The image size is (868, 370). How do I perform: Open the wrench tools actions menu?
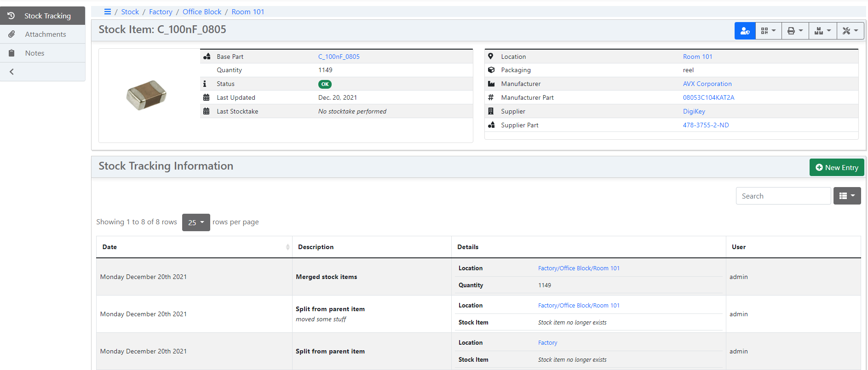point(850,31)
